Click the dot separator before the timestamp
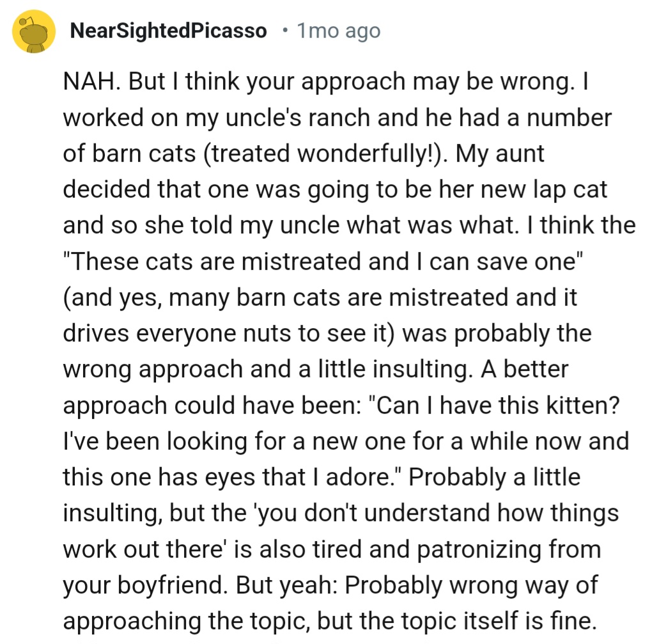650x644 pixels. [284, 31]
